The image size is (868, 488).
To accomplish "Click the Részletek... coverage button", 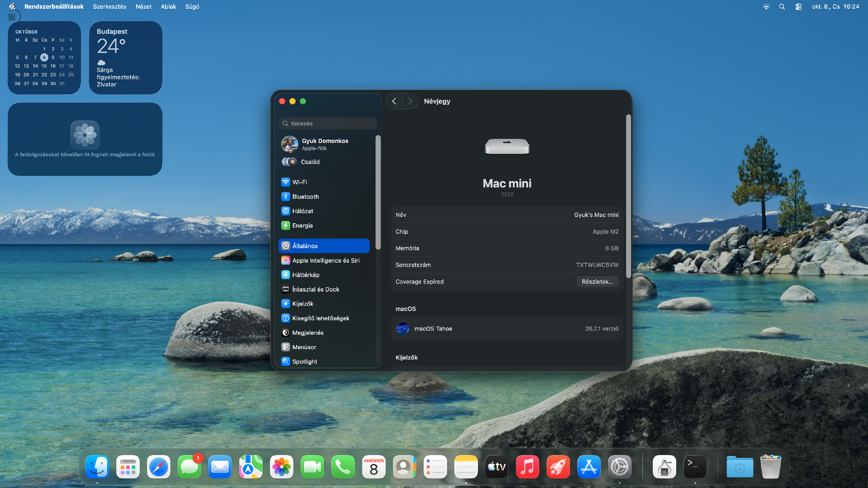I will pos(597,281).
